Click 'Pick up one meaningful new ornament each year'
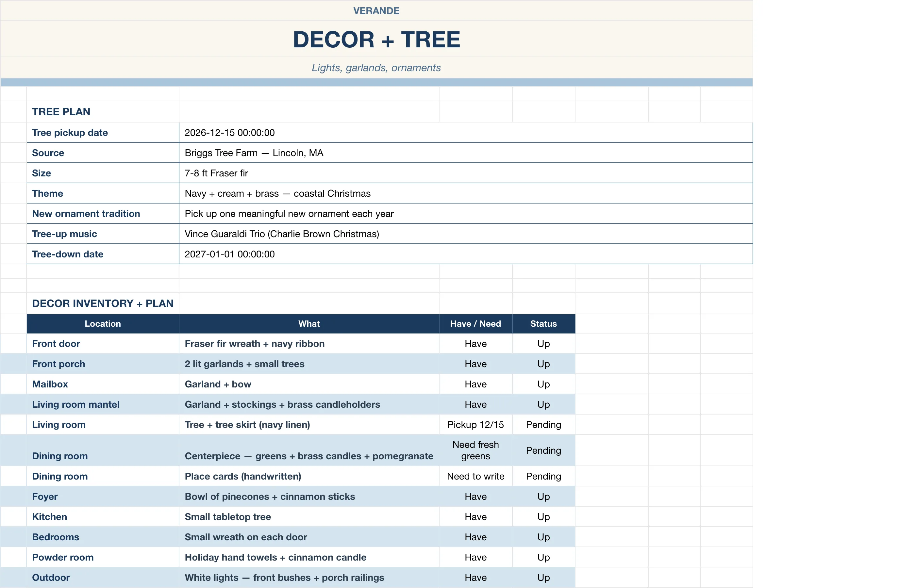Screen dimensions: 915x588 (466, 213)
